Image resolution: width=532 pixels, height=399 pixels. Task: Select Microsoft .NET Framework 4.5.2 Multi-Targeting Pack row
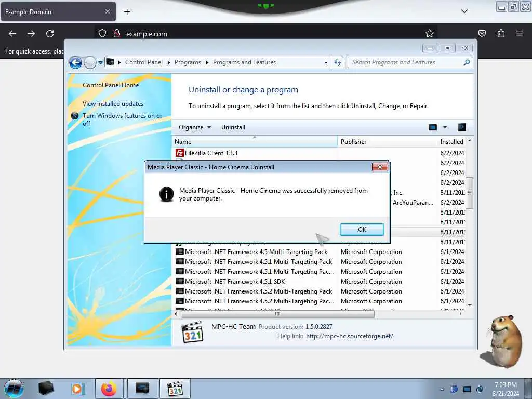click(319, 291)
